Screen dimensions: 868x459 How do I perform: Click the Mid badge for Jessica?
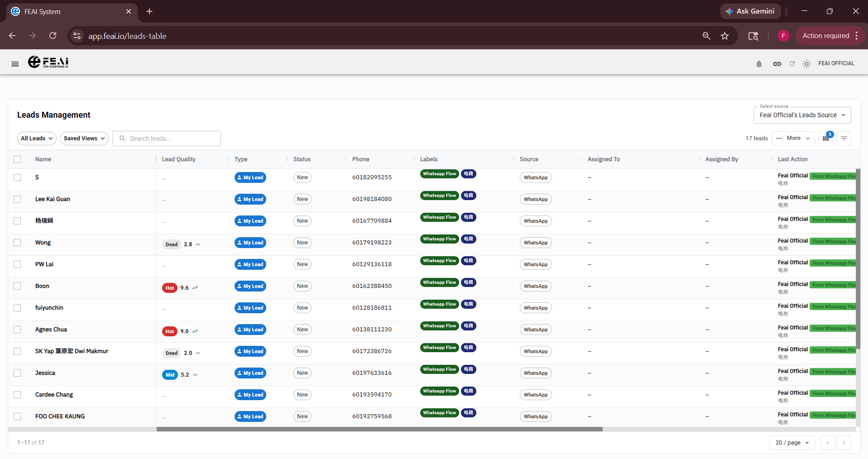point(170,375)
